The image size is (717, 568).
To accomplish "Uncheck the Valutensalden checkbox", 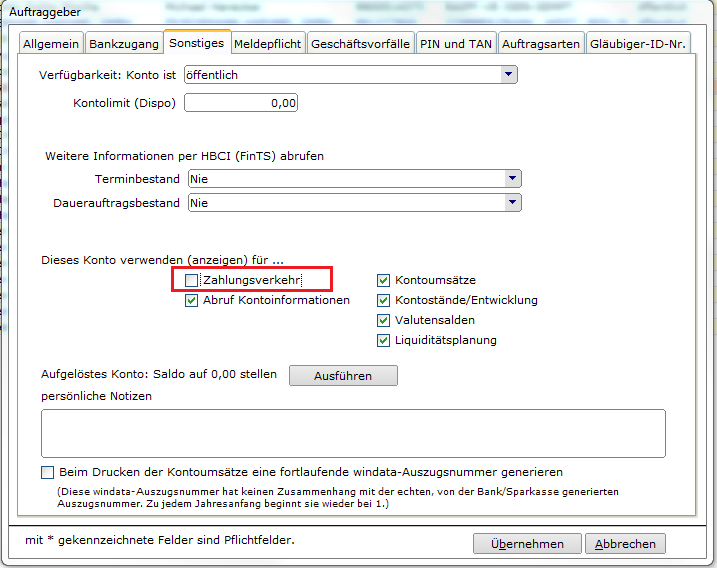I will coord(383,320).
